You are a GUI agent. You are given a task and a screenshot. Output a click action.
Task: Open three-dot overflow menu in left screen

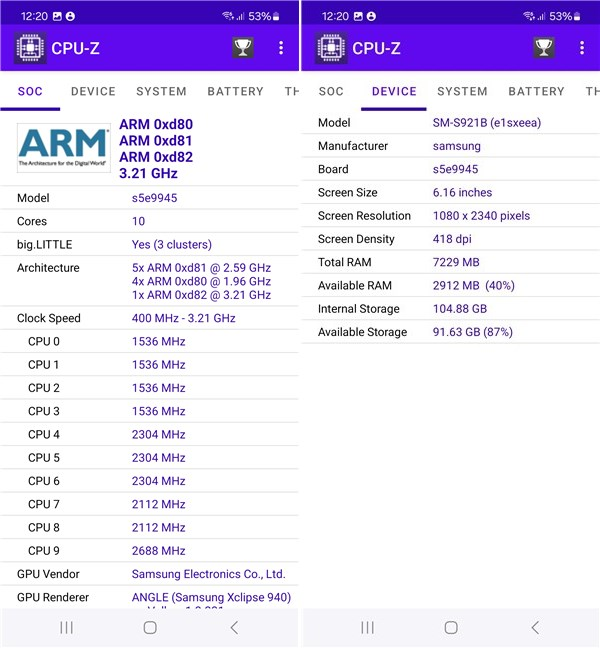coord(281,48)
